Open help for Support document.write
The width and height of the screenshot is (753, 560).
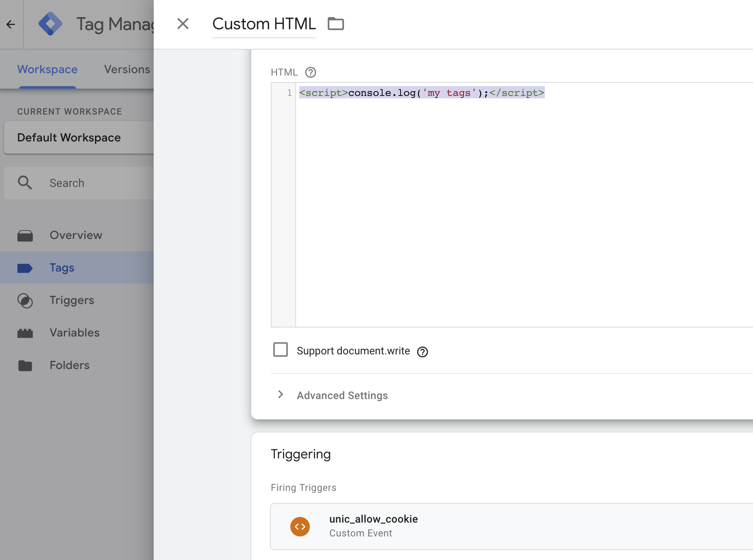click(x=422, y=352)
